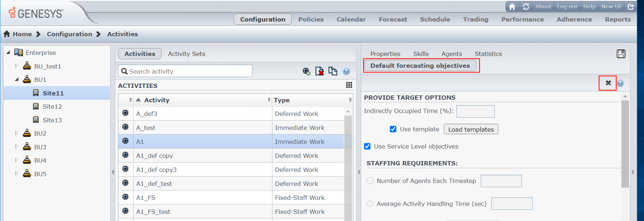Click the X icon in objectives panel
This screenshot has width=644, height=221.
pyautogui.click(x=608, y=83)
